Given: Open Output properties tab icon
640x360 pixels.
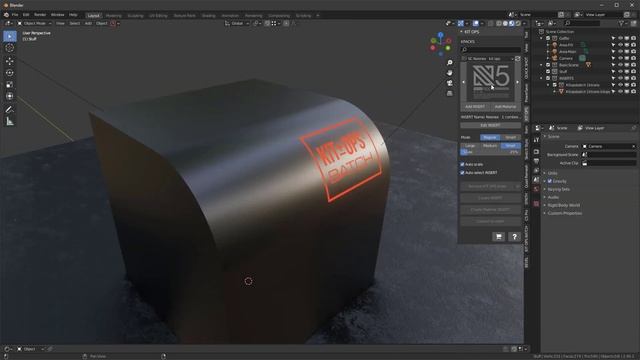Looking at the screenshot, I should pos(536,161).
